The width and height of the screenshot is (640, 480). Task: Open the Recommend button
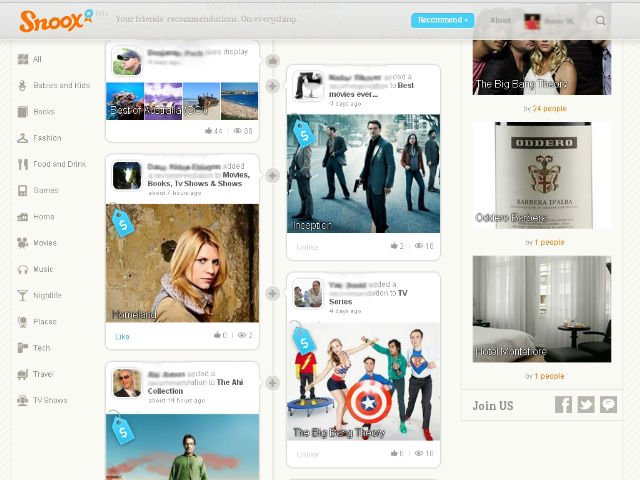tap(442, 20)
